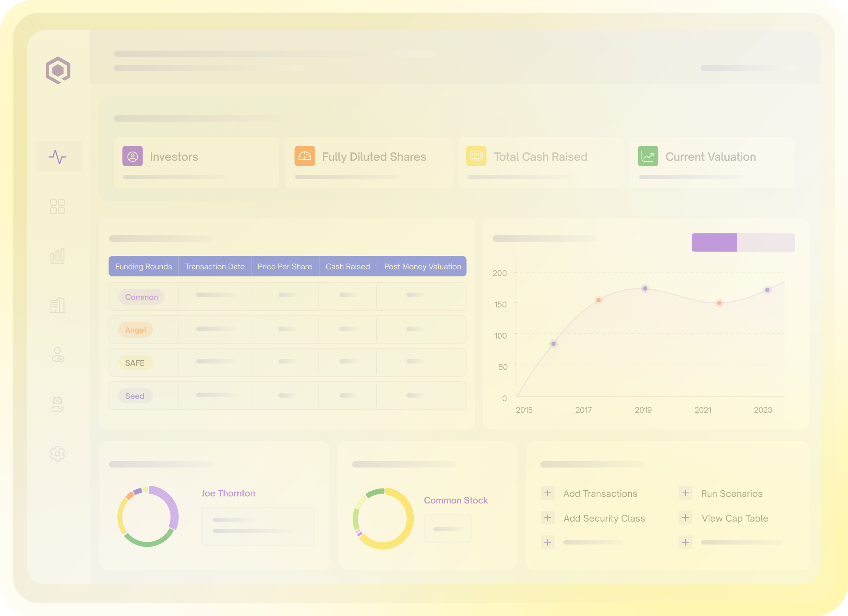848x616 pixels.
Task: Click the cash-in-hand sidebar icon
Action: click(x=58, y=405)
